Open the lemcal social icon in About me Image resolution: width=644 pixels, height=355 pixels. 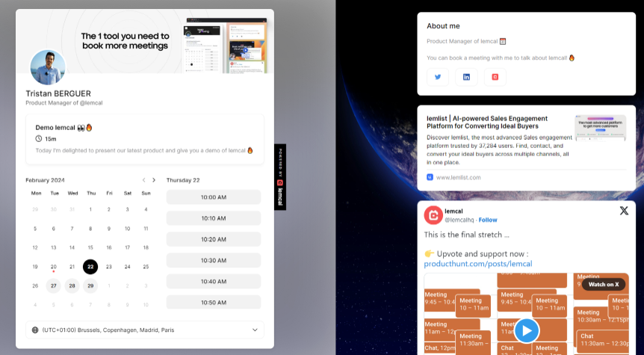pyautogui.click(x=495, y=77)
